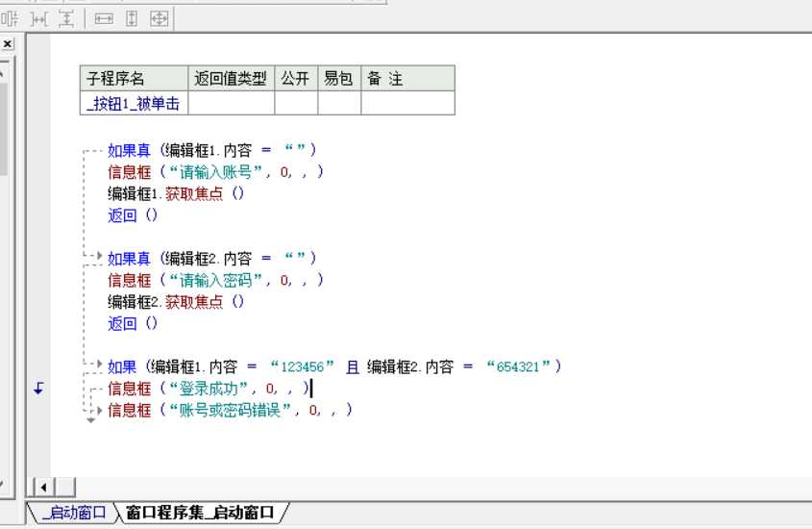812x529 pixels.
Task: Click the 编辑框1.获取焦点 () line
Action: tap(176, 193)
